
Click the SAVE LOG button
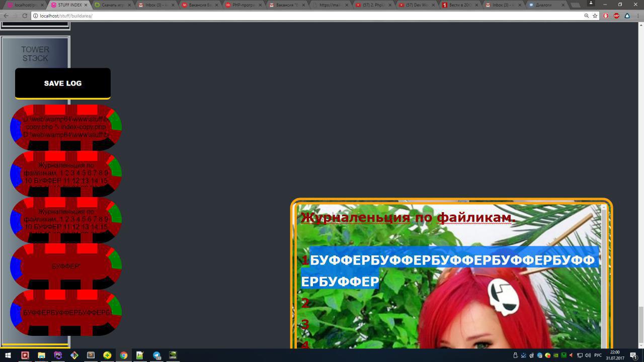tap(63, 83)
